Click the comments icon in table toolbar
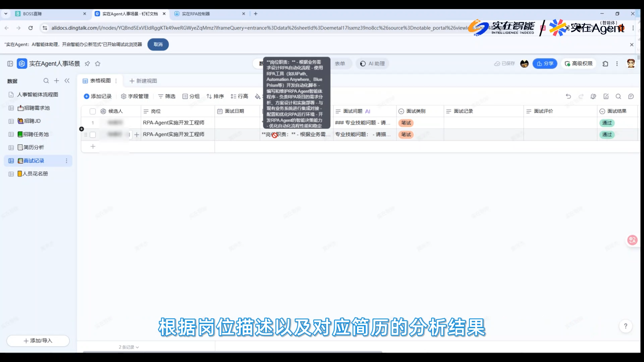This screenshot has height=362, width=644. [631, 97]
